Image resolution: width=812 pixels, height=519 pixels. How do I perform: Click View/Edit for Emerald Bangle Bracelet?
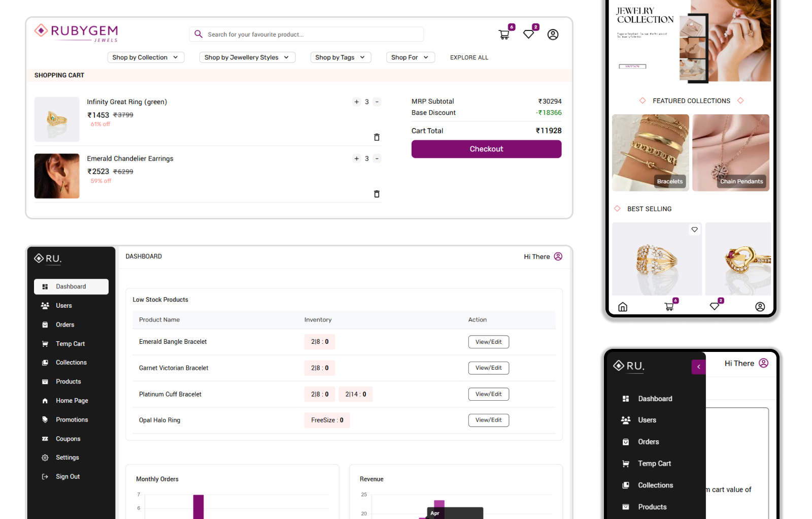[x=488, y=342]
